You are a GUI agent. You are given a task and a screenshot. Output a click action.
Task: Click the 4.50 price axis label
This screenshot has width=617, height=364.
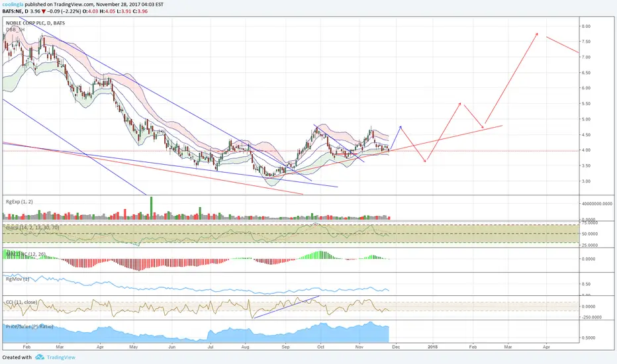pos(586,135)
